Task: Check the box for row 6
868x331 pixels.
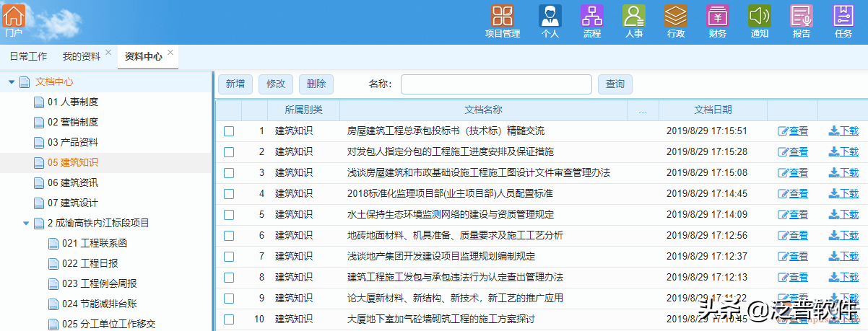Action: coord(229,236)
